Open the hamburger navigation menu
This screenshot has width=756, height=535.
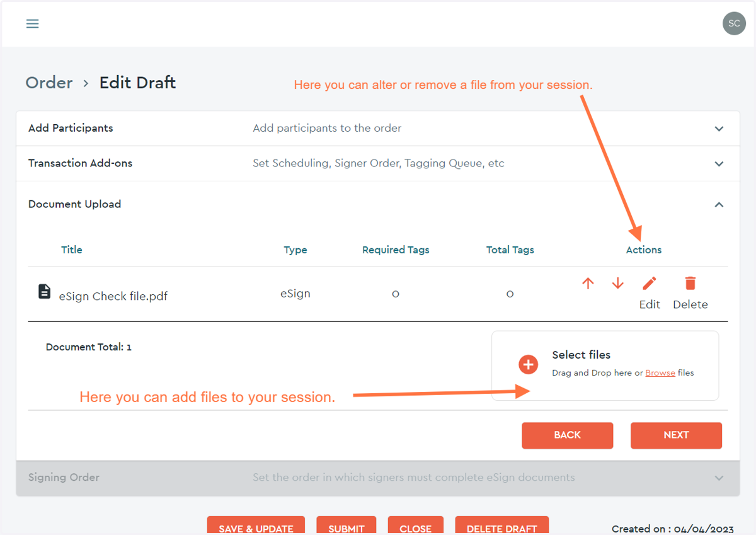[32, 23]
